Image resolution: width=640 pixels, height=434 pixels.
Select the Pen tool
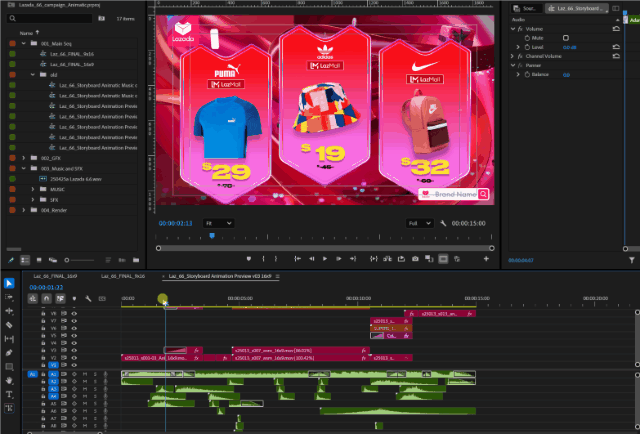(x=9, y=353)
